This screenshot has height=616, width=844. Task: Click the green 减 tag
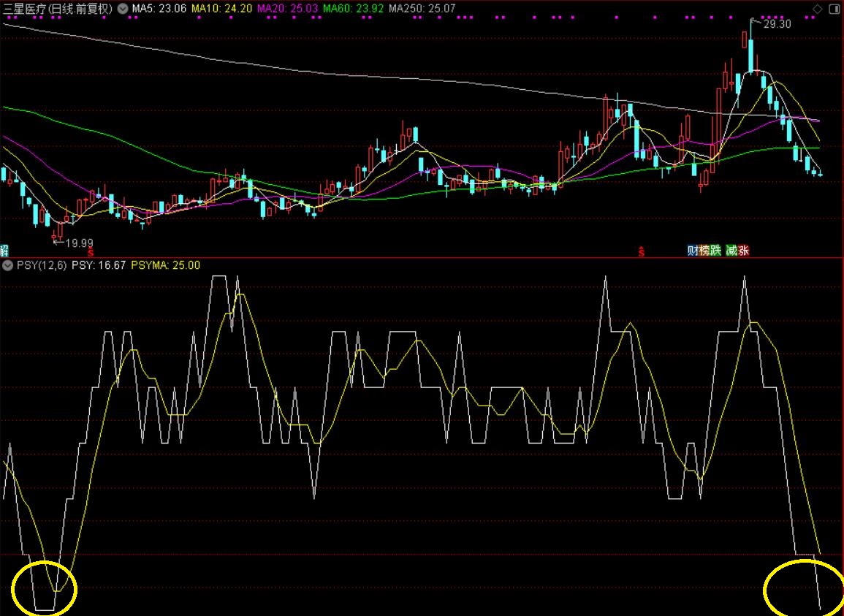[731, 251]
